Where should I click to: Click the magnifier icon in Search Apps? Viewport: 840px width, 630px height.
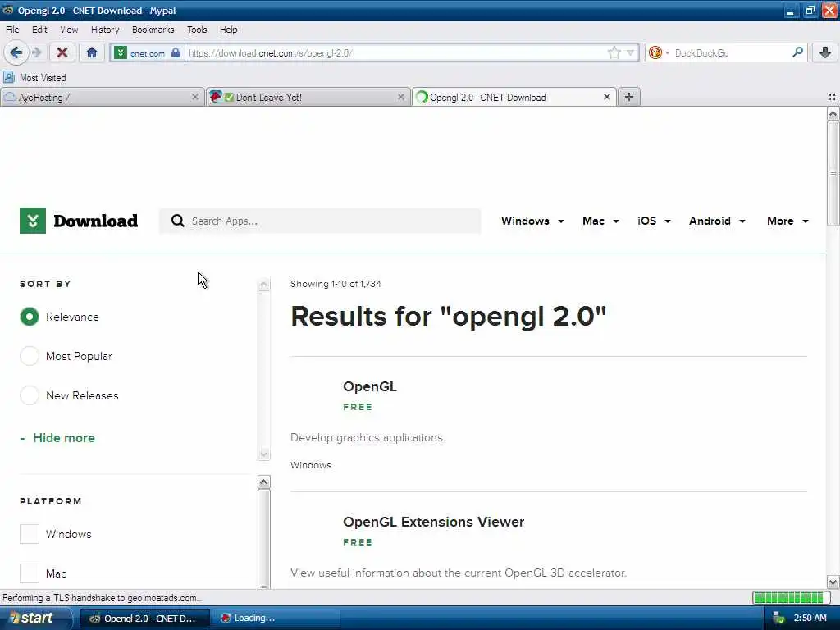coord(177,221)
